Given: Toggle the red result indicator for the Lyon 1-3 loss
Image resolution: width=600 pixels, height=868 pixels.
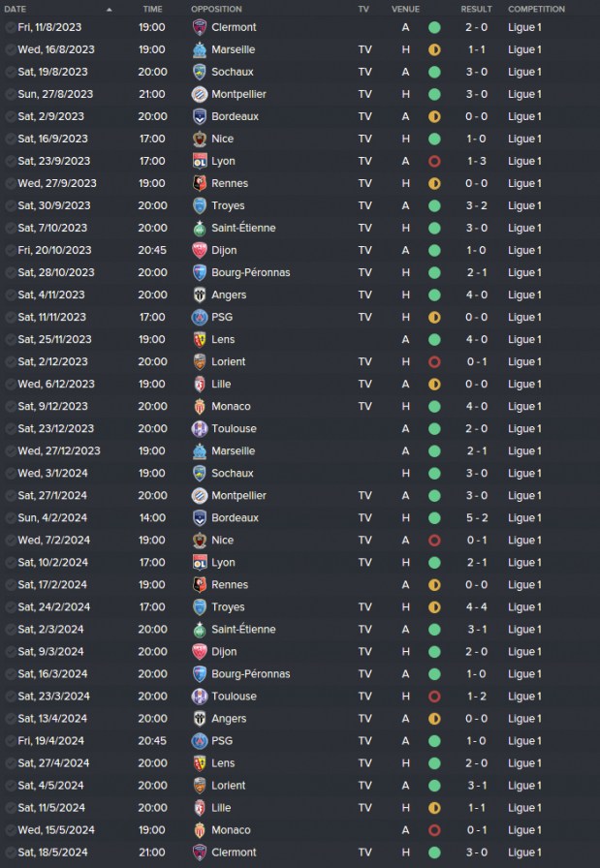Looking at the screenshot, I should pos(433,161).
